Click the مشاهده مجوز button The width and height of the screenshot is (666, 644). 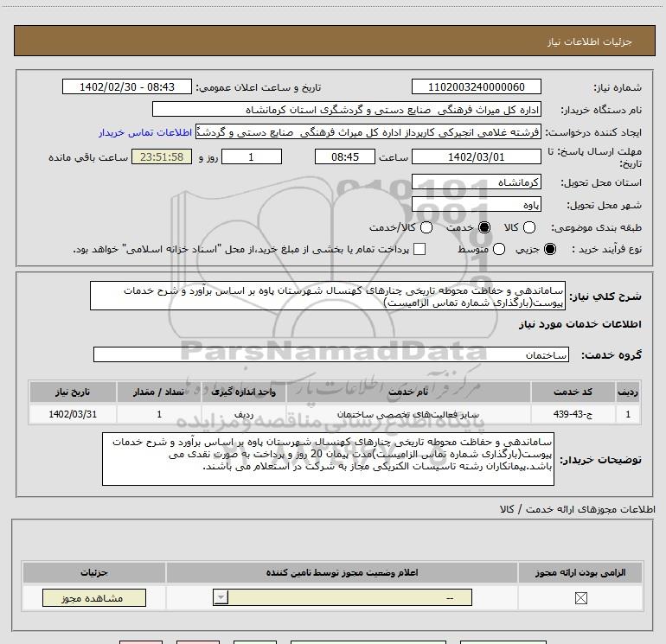pos(94,597)
